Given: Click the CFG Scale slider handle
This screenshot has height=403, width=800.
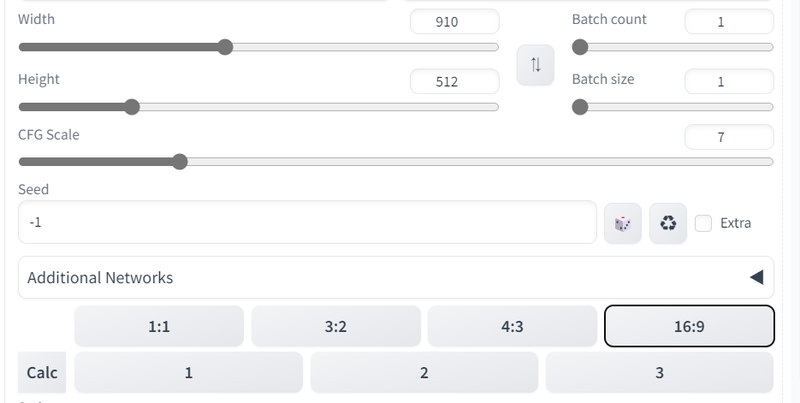Looking at the screenshot, I should 180,162.
